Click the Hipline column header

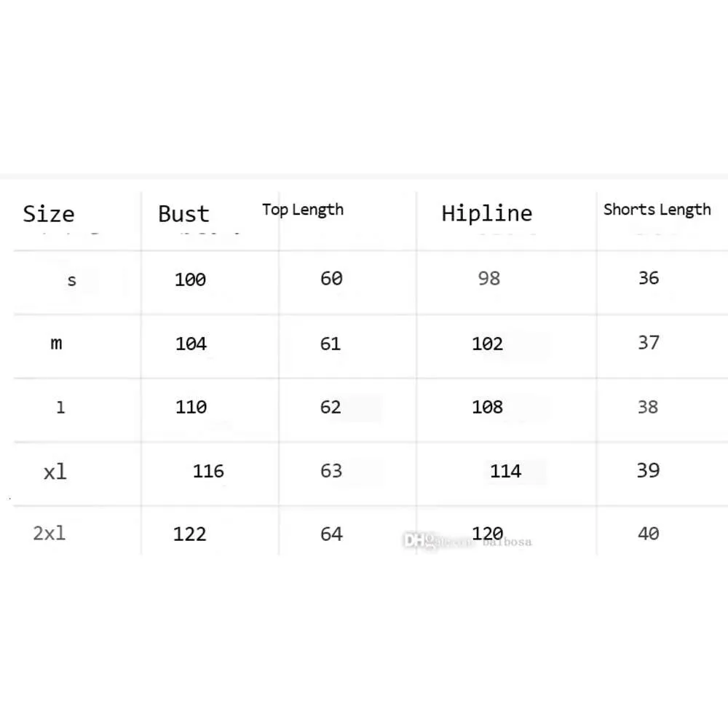point(486,213)
